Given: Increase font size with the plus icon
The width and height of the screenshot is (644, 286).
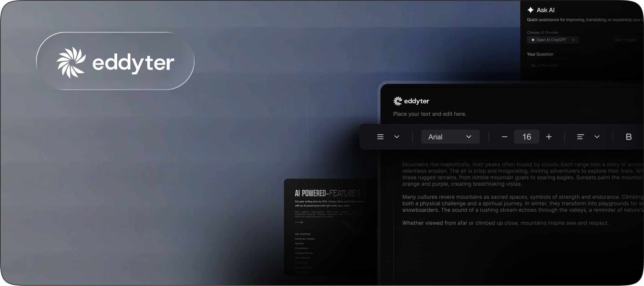Looking at the screenshot, I should point(549,137).
